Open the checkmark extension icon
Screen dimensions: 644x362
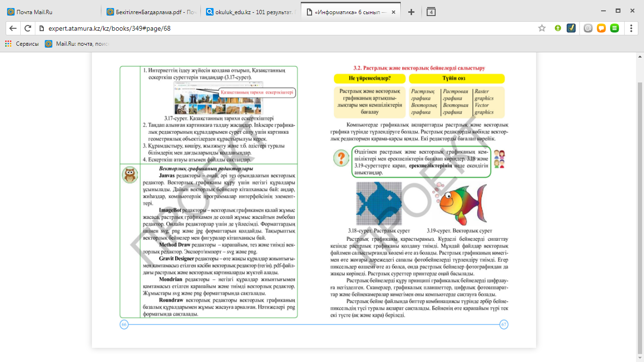pos(571,28)
